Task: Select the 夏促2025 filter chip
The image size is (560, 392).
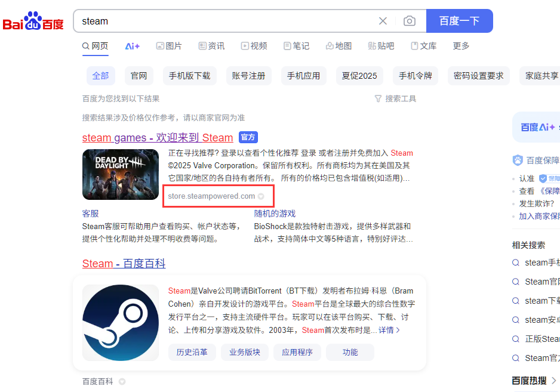Action: 359,76
